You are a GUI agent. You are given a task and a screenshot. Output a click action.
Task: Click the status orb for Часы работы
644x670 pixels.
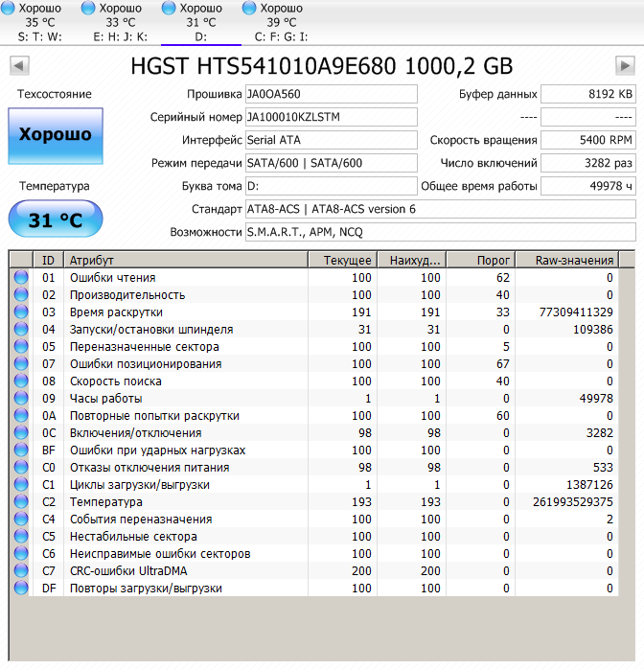[x=21, y=399]
